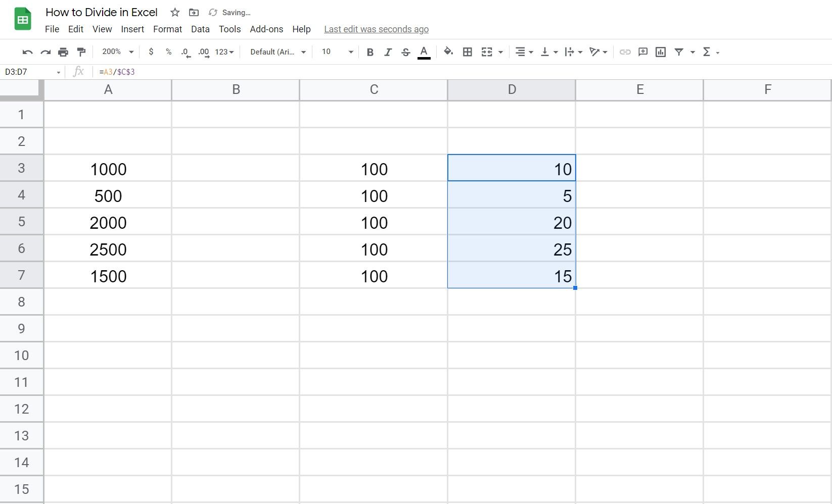Click the Print icon
Viewport: 832px width, 504px height.
click(x=63, y=52)
